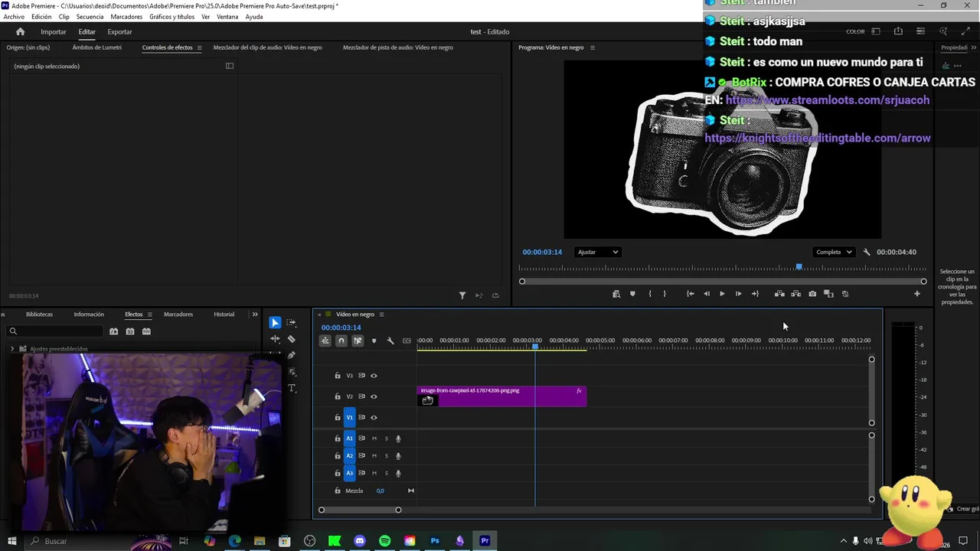This screenshot has width=980, height=551.
Task: Open Program monitor settings wrench
Action: tap(867, 252)
